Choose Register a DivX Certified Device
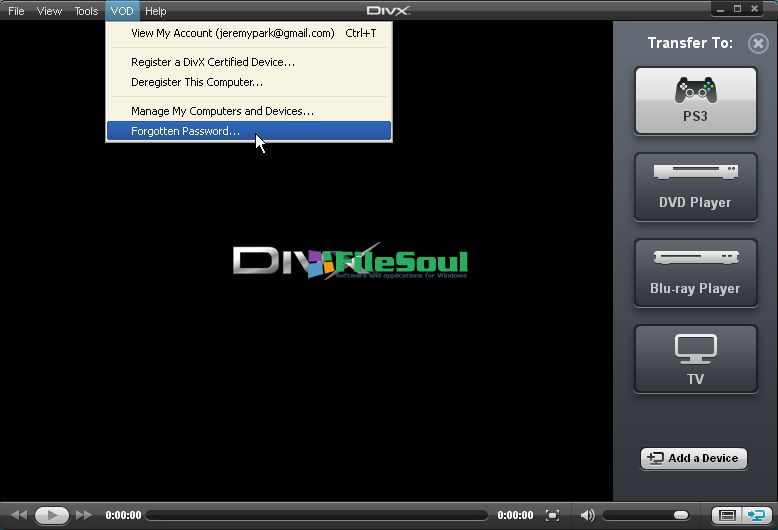 213,62
